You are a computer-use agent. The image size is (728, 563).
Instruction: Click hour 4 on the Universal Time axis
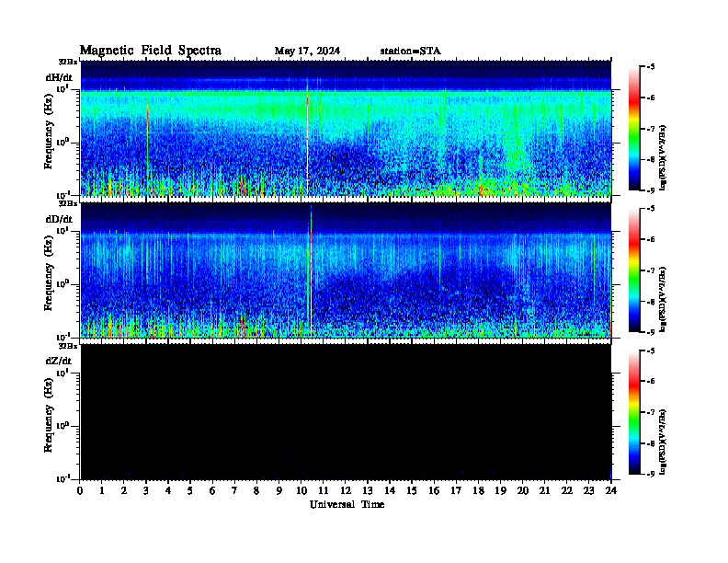(168, 491)
